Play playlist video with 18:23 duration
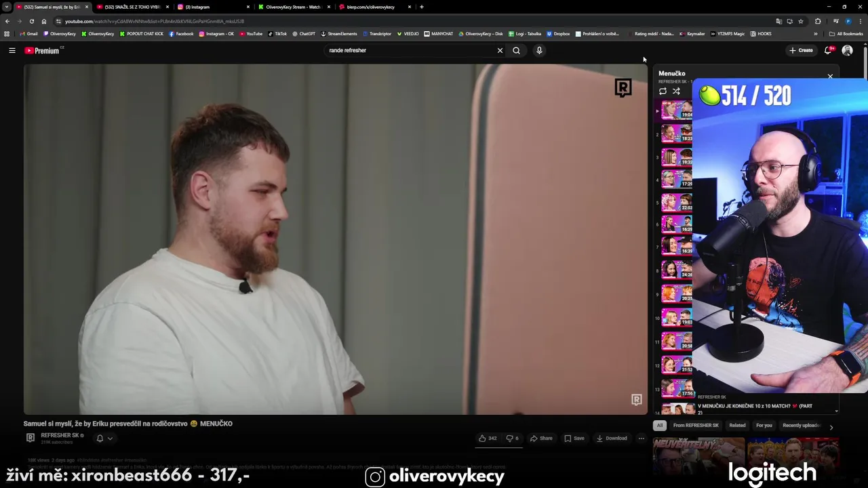The width and height of the screenshot is (868, 488). 677,133
